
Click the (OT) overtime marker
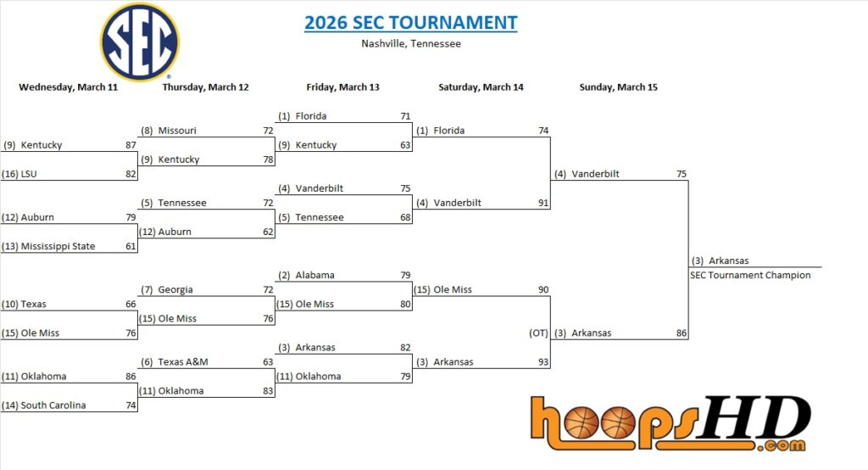(x=539, y=333)
